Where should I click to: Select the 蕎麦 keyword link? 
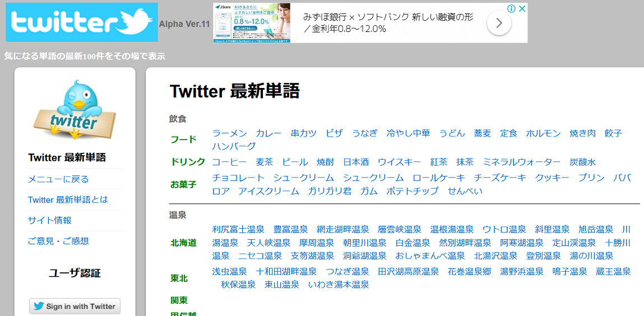[x=483, y=133]
